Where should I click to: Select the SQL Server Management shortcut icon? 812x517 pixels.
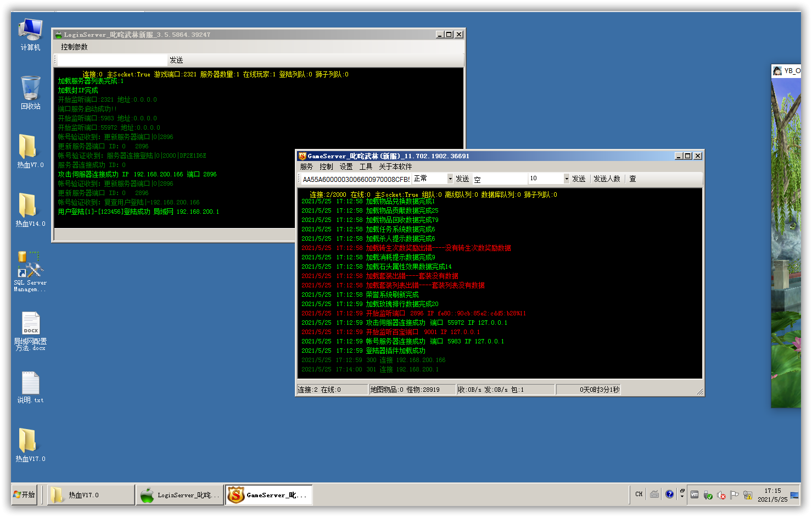[x=30, y=271]
